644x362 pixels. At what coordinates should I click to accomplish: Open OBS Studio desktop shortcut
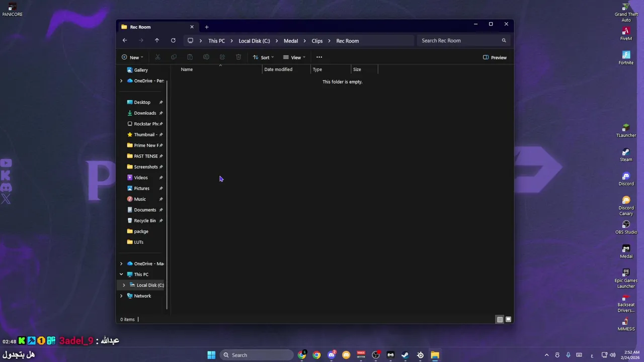tap(626, 227)
